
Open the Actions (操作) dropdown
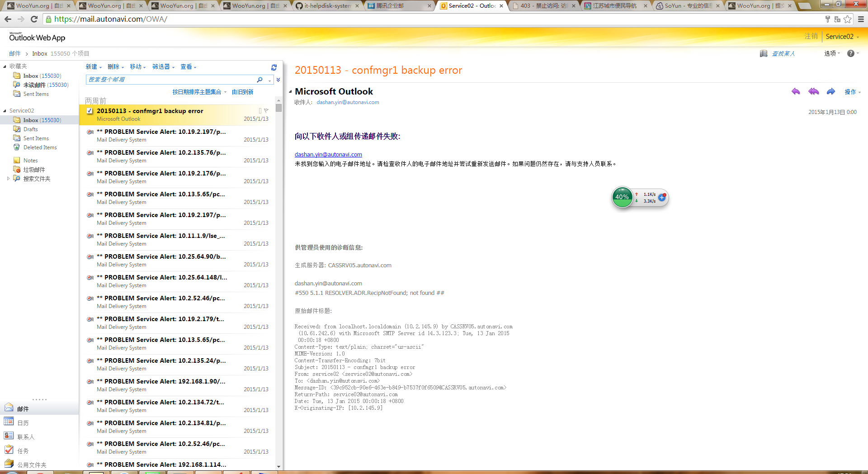(853, 92)
